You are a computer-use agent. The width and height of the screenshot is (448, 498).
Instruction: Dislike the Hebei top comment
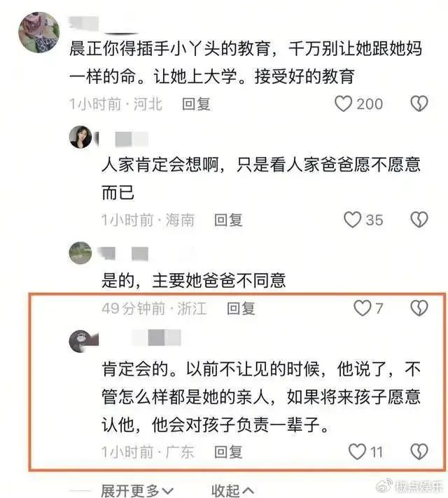[x=419, y=104]
